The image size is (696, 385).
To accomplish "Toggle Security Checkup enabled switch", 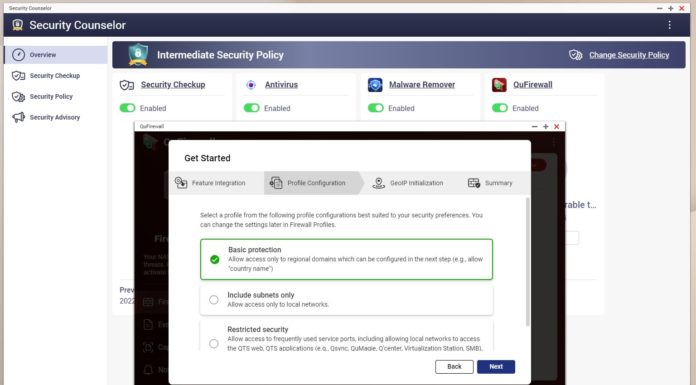I will click(x=127, y=108).
